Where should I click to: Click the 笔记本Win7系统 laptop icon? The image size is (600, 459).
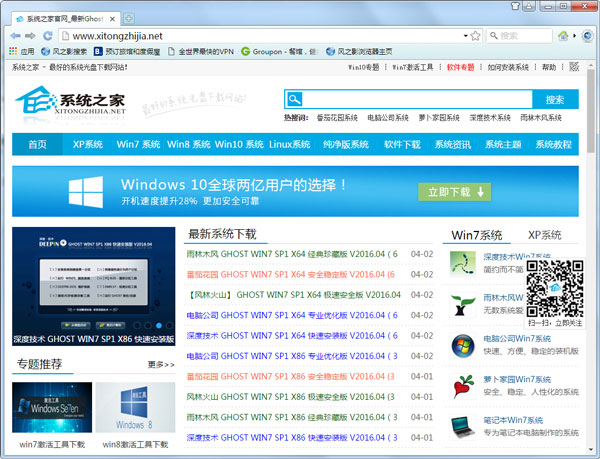463,428
